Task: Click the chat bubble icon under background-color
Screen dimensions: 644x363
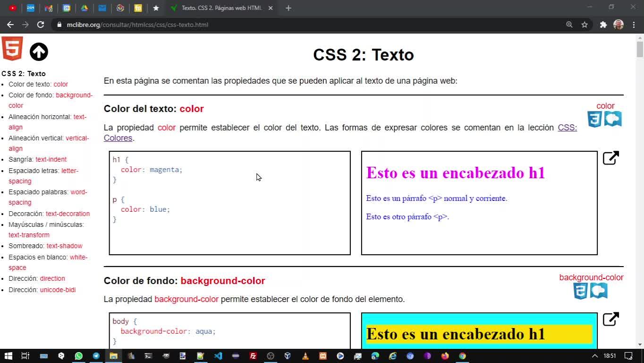Action: coord(599,291)
